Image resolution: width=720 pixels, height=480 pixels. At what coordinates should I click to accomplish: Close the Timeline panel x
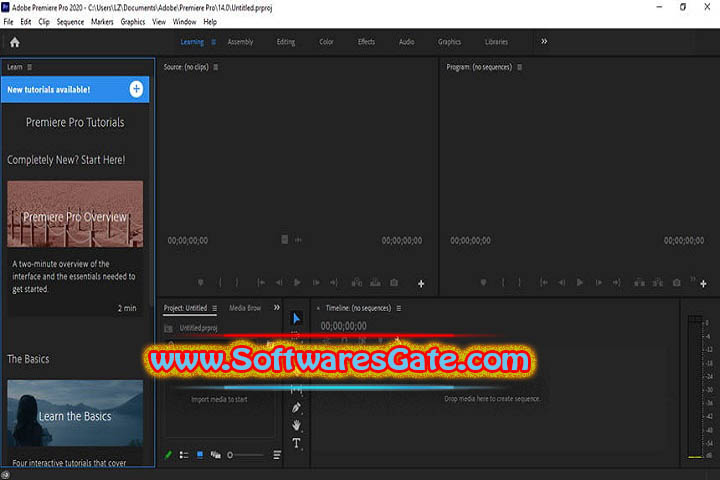[x=318, y=308]
